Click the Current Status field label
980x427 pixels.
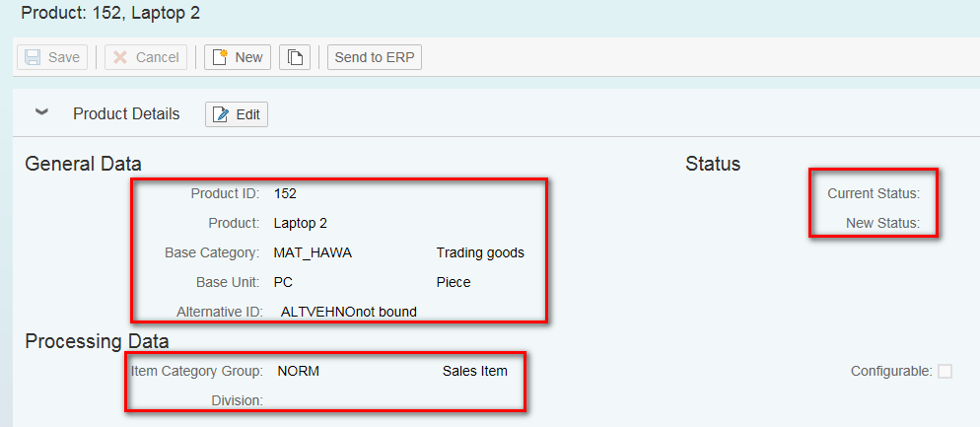[874, 194]
